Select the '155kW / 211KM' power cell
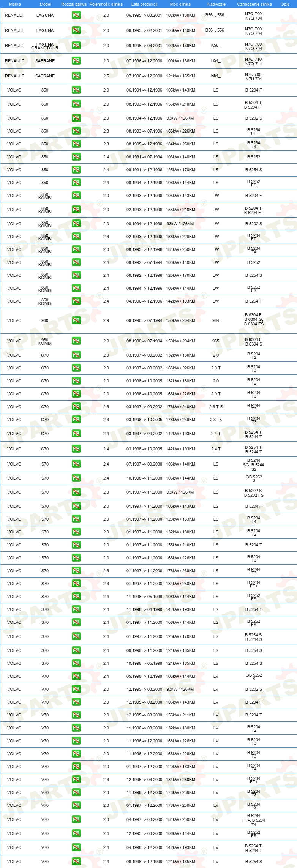Screen dimensions: 297x868 point(181,715)
